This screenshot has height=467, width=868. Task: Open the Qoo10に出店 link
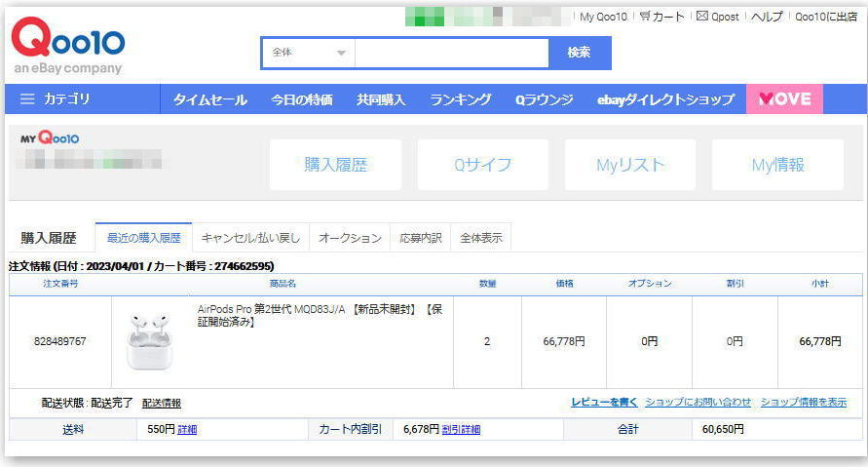[826, 17]
